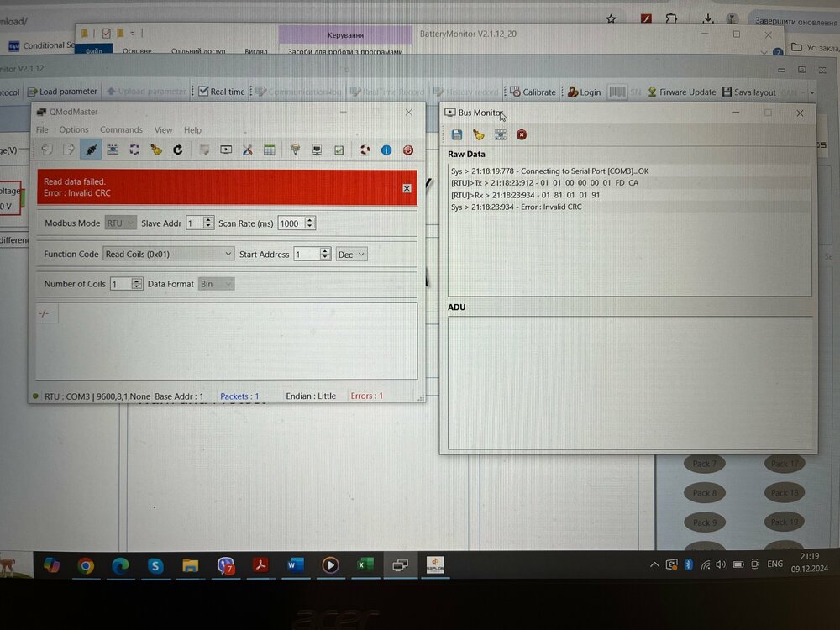The height and width of the screenshot is (630, 840).
Task: Save Bus Monitor log with the floppy icon
Action: [457, 134]
